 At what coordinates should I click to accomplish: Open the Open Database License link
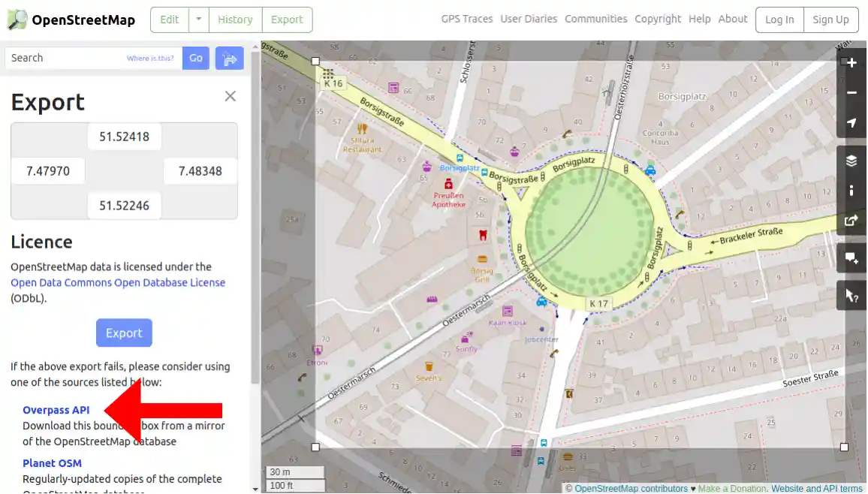[118, 282]
